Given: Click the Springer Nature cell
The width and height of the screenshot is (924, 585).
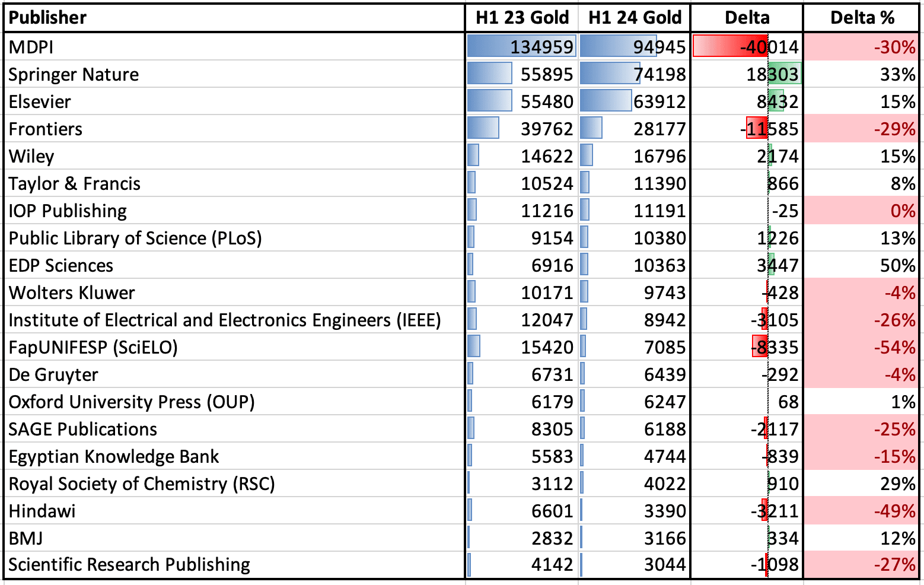Looking at the screenshot, I should pyautogui.click(x=234, y=74).
